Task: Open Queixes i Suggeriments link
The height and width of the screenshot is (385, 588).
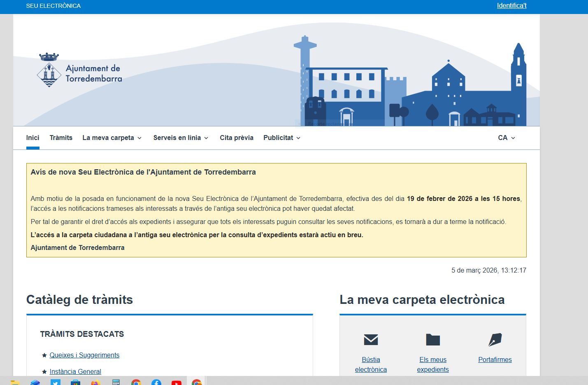Action: coord(84,355)
